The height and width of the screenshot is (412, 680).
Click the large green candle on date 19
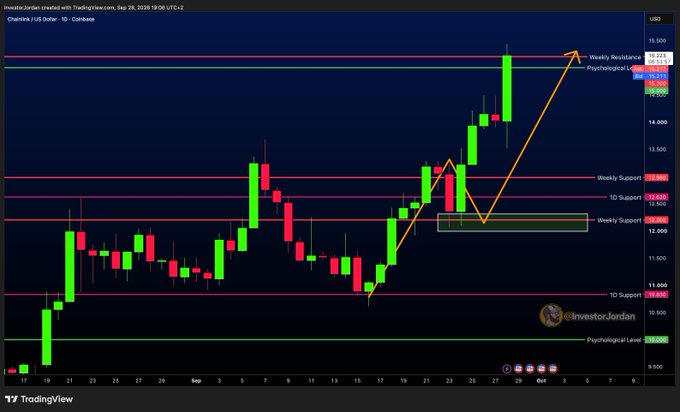46,337
